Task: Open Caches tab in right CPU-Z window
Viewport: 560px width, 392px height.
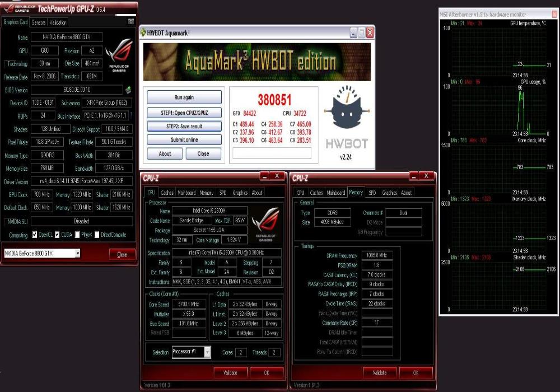Action: click(316, 193)
